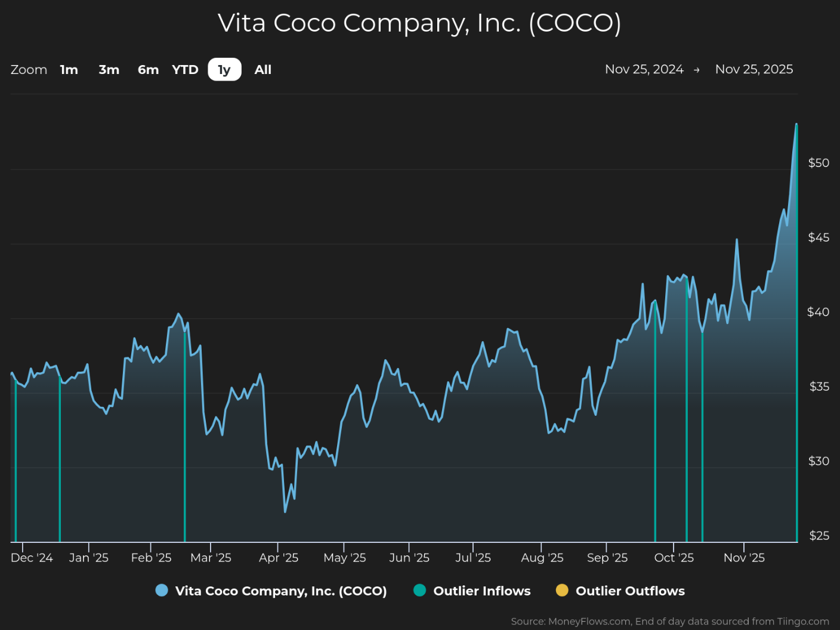The height and width of the screenshot is (630, 840).
Task: Hide the Outlier Outflows series label
Action: click(630, 591)
